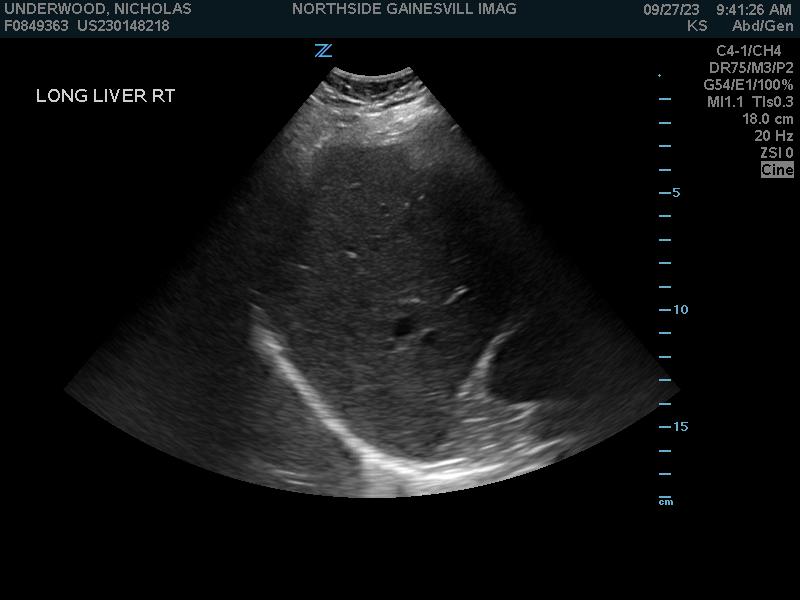Click the 10 cm depth scale marker

(x=679, y=310)
